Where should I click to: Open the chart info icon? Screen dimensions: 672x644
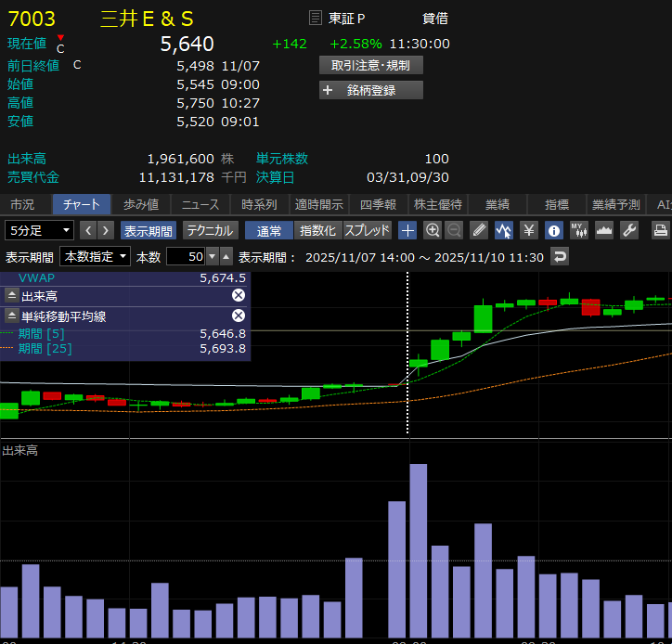pos(554,230)
